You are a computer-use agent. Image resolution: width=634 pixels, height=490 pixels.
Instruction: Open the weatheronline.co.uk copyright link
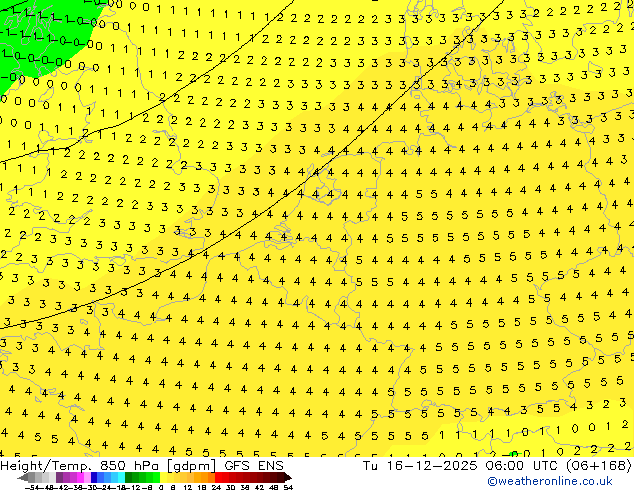point(550,481)
